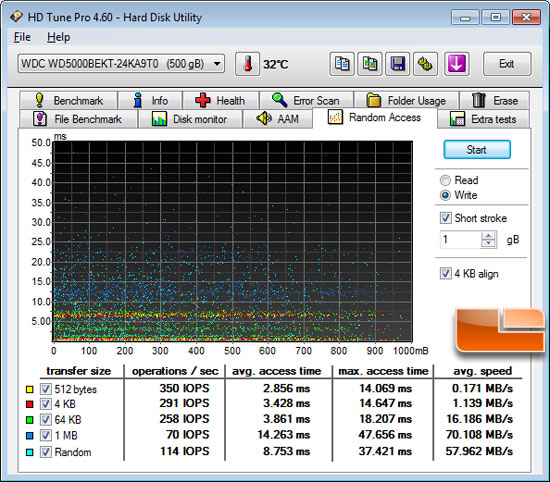Toggle the 4 KB align checkbox
This screenshot has width=550, height=482.
(x=445, y=273)
